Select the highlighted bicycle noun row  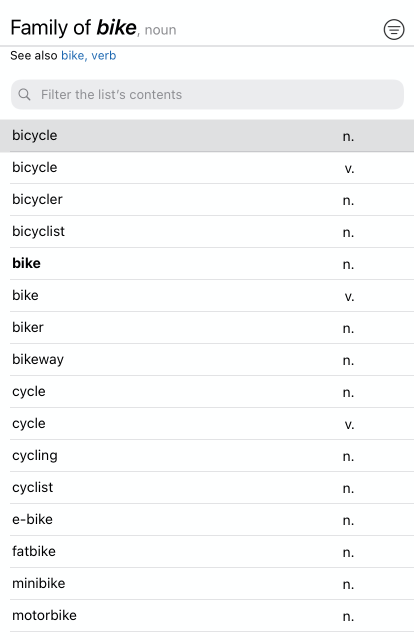tap(207, 136)
